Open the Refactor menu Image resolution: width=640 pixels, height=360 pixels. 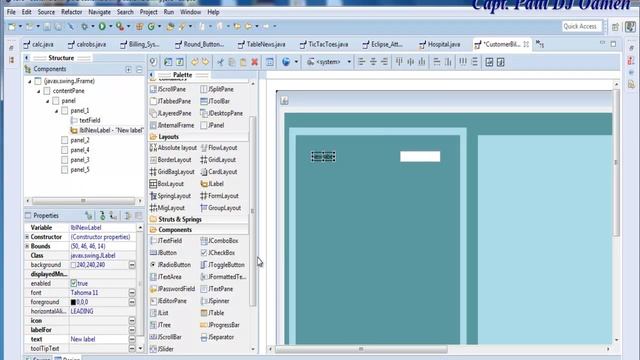pos(71,12)
